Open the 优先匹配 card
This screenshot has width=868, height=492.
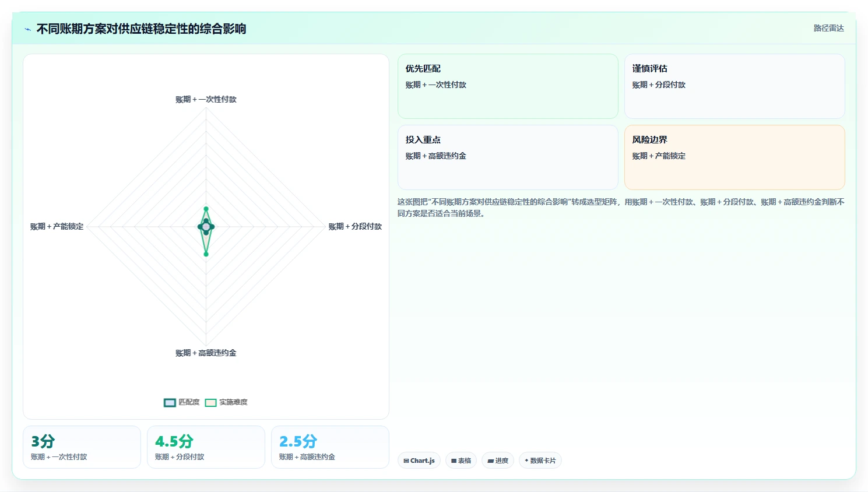(508, 86)
